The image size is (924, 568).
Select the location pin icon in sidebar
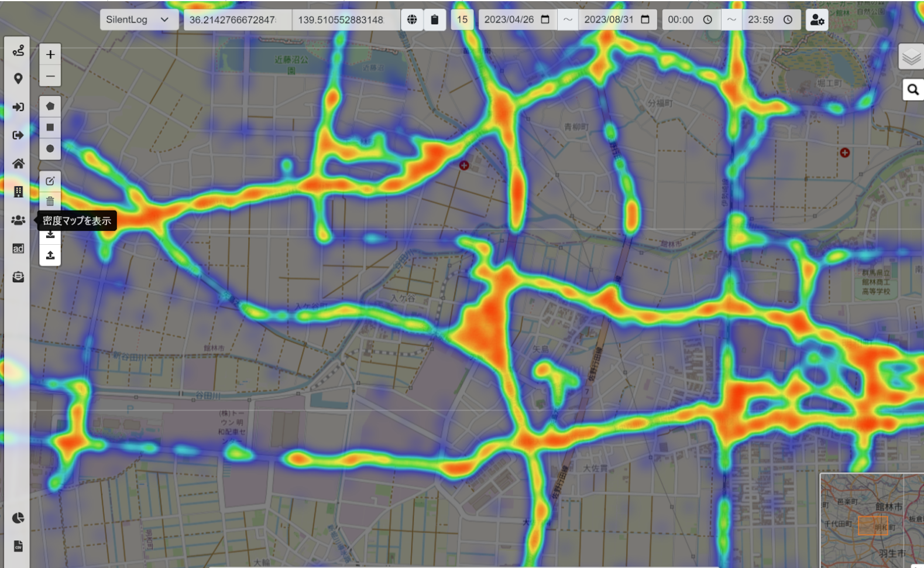pos(18,78)
